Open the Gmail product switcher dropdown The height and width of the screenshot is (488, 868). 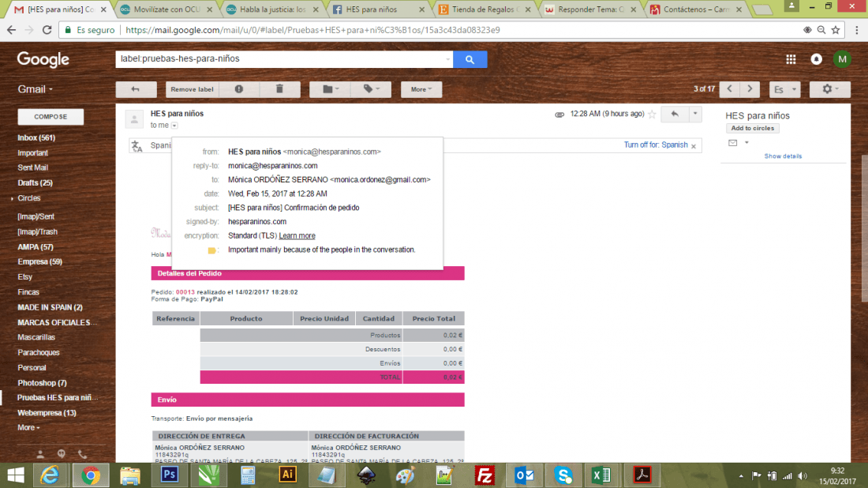(36, 89)
